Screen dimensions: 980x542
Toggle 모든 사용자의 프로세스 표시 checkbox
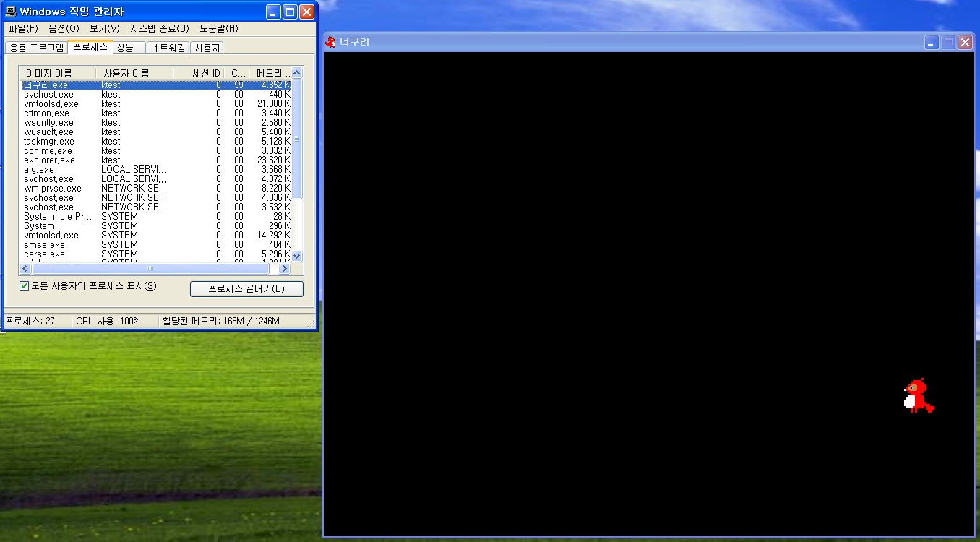(25, 286)
